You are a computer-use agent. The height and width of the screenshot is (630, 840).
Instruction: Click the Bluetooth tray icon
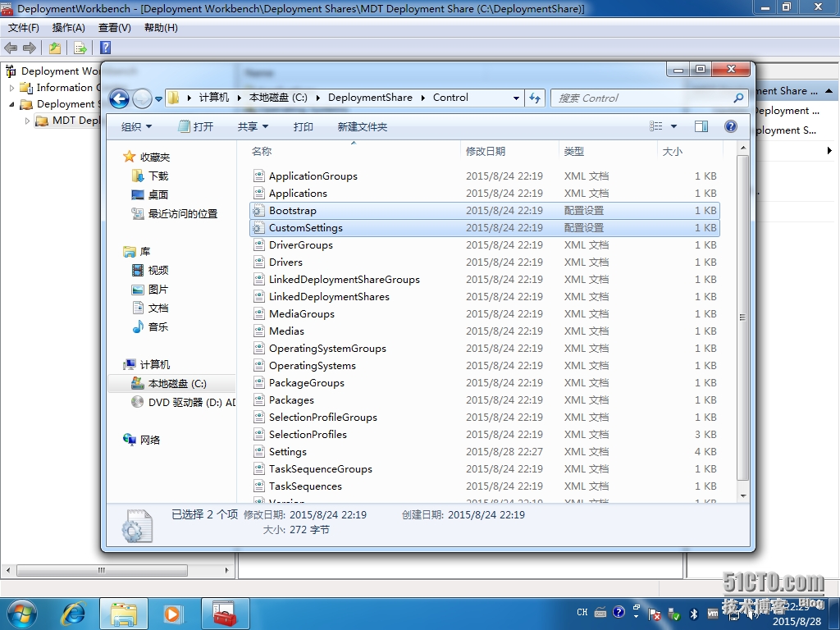693,614
